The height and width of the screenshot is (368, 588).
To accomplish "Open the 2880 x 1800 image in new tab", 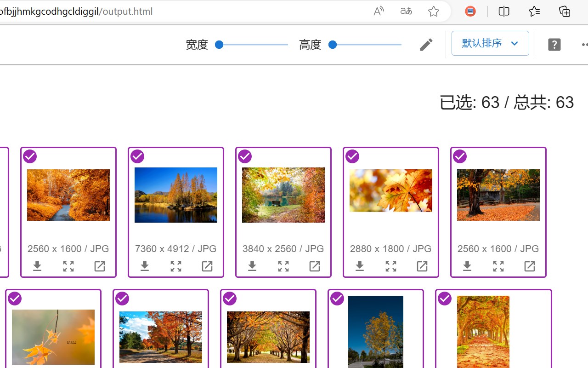I will 422,266.
